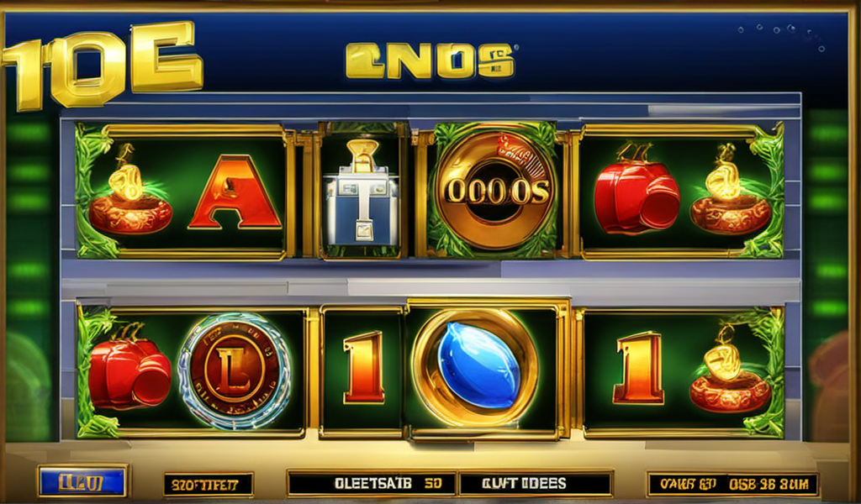The image size is (861, 504).
Task: Click the CLIFT IDEES panel
Action: 536,483
